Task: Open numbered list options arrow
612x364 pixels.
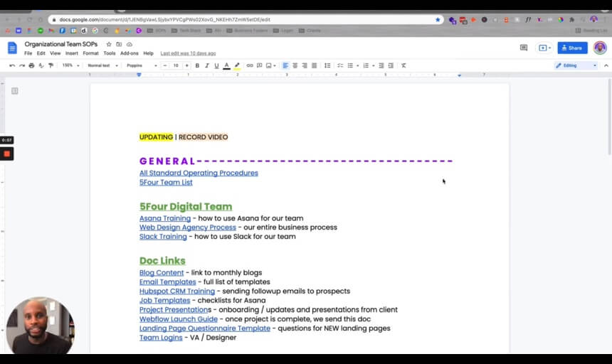Action: click(374, 65)
